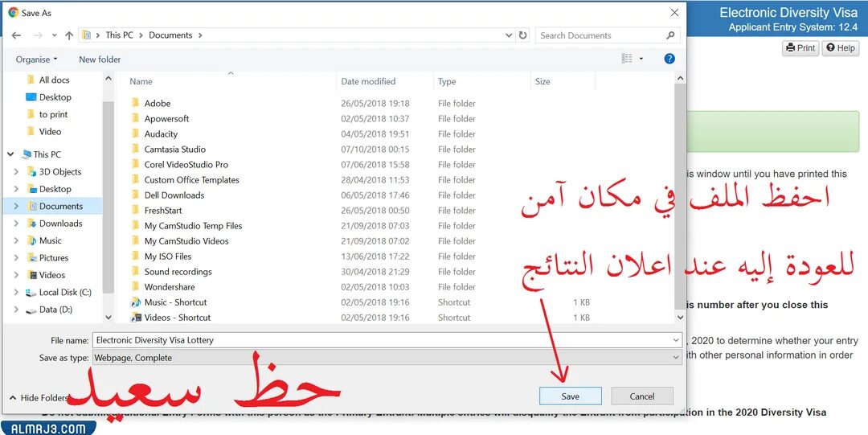Open the blue help icon

pos(669,58)
